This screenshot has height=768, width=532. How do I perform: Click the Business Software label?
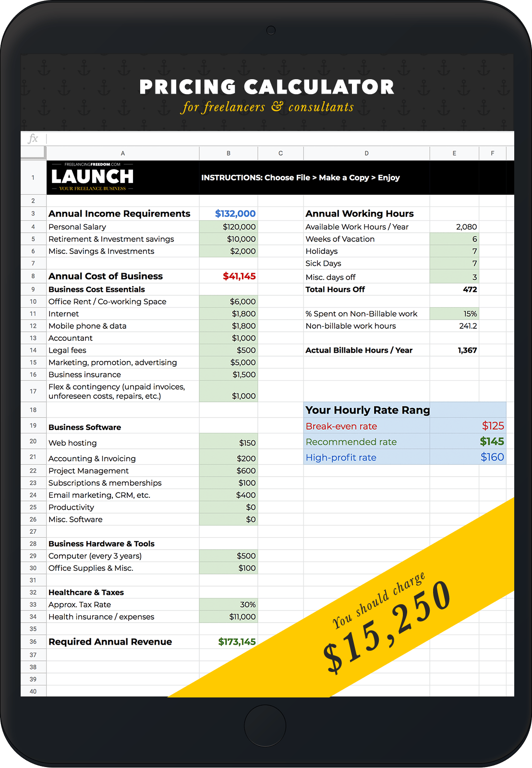tap(85, 427)
